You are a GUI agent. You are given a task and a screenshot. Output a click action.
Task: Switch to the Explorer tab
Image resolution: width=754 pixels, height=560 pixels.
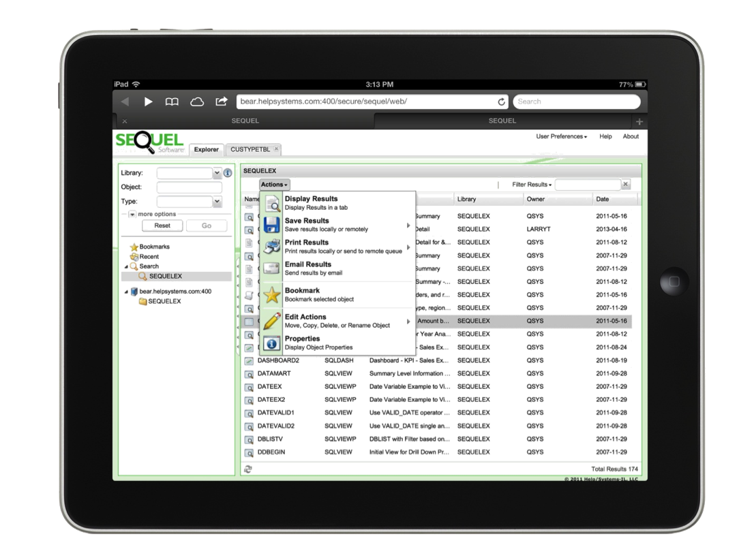click(x=207, y=149)
